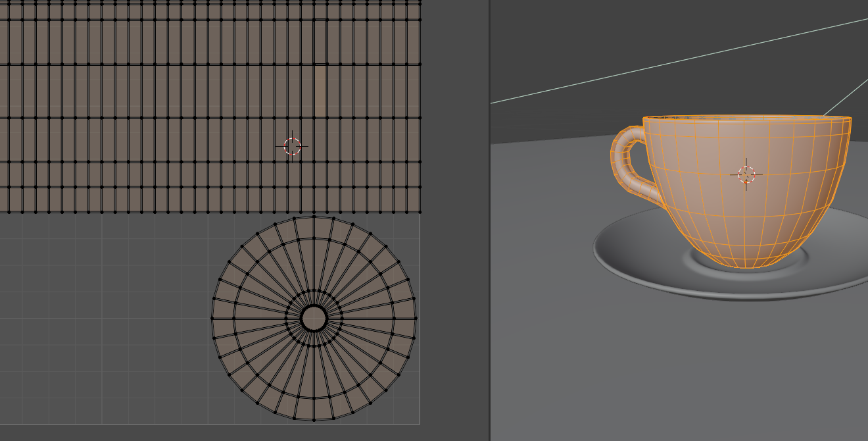This screenshot has height=441, width=868.
Task: Click the 3D cursor on the teacup
Action: (746, 174)
